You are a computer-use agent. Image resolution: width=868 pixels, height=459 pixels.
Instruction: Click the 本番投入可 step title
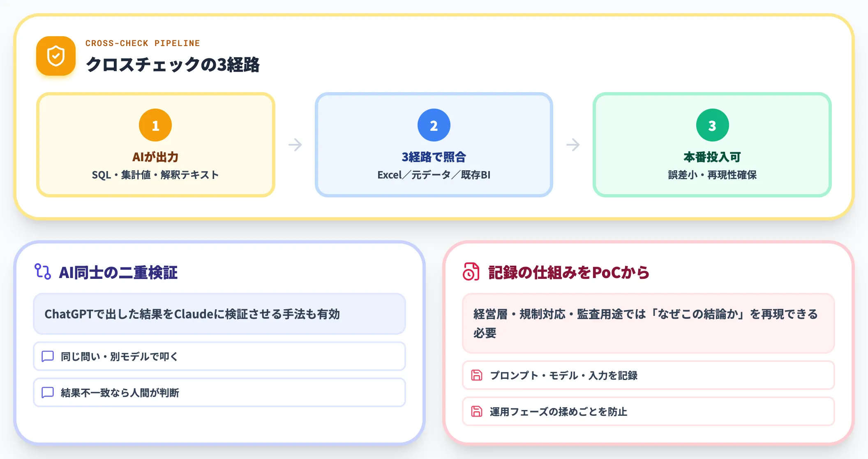[x=712, y=157]
